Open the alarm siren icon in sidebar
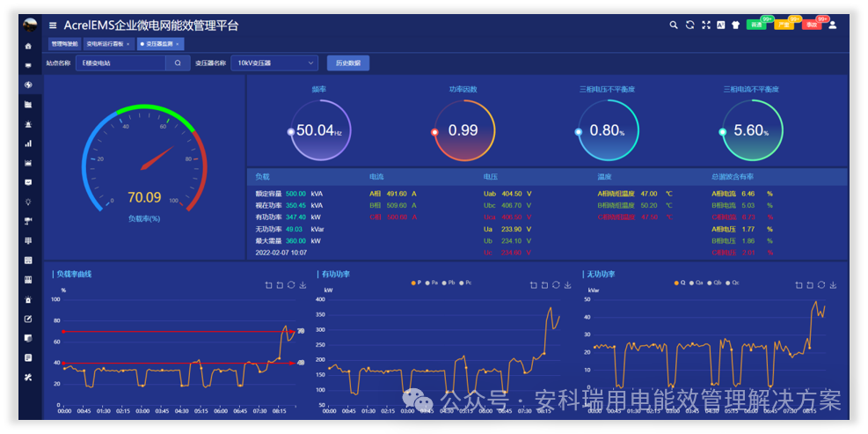Viewport: 868px width, 434px height. [x=28, y=124]
